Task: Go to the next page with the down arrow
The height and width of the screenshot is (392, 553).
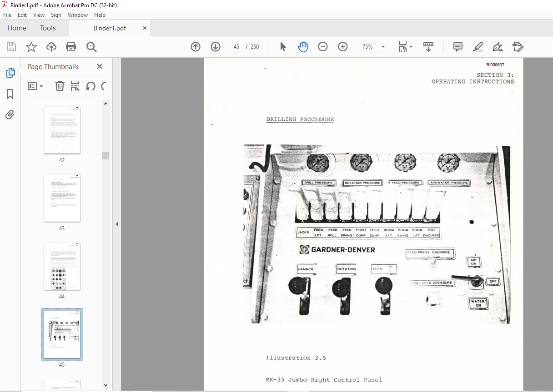Action: (216, 47)
